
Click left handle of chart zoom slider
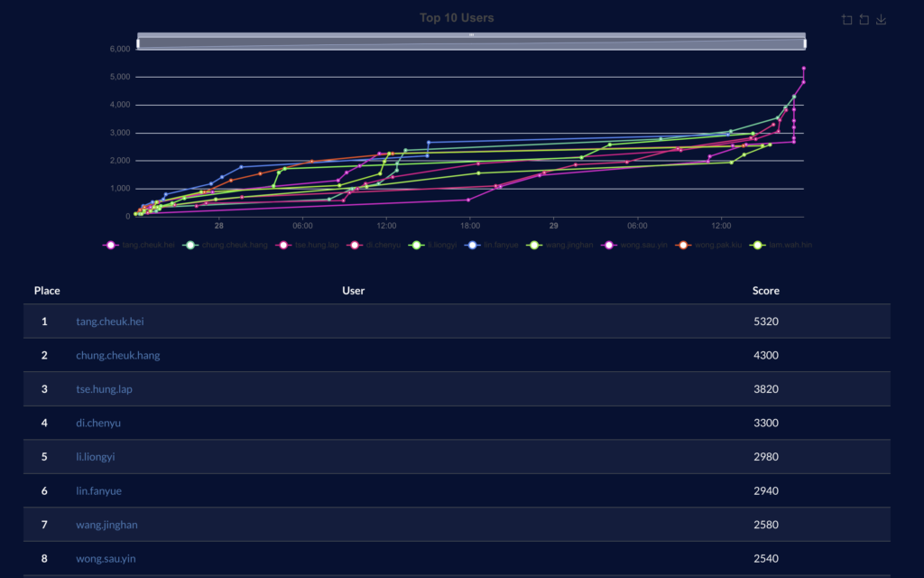138,42
